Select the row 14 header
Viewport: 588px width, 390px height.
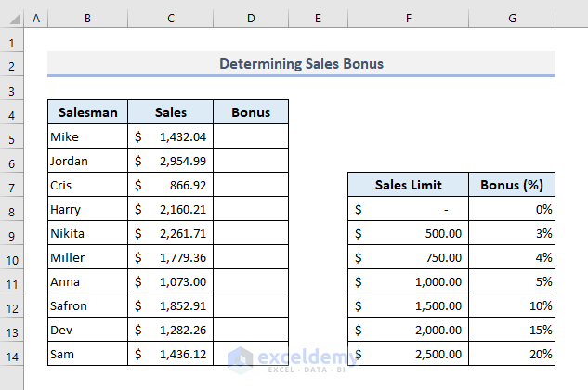[x=12, y=355]
